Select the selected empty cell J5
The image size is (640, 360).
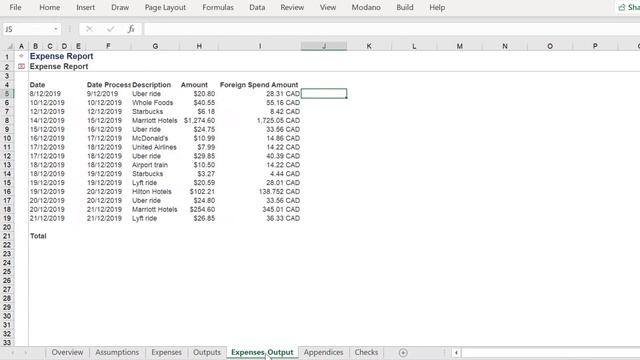324,93
